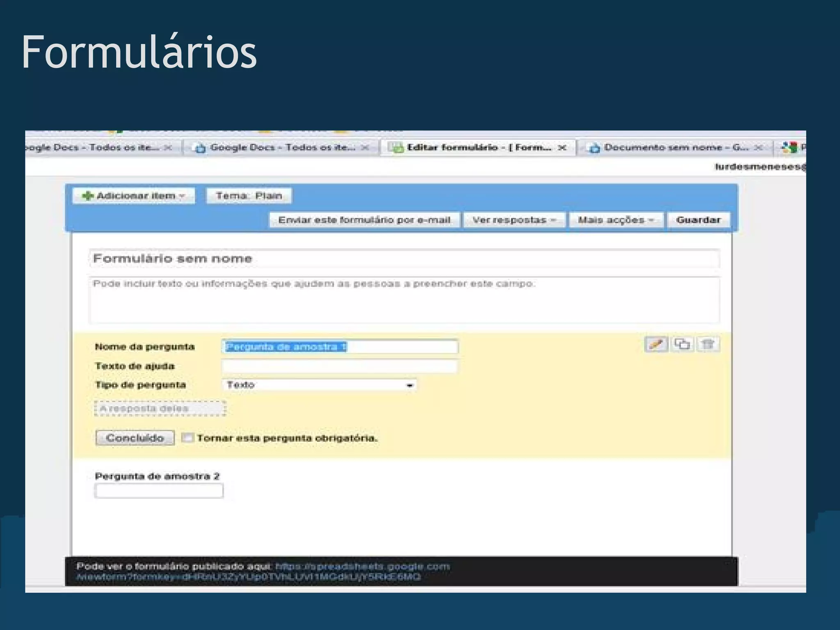Close the Documento sem nome tab

click(x=758, y=148)
